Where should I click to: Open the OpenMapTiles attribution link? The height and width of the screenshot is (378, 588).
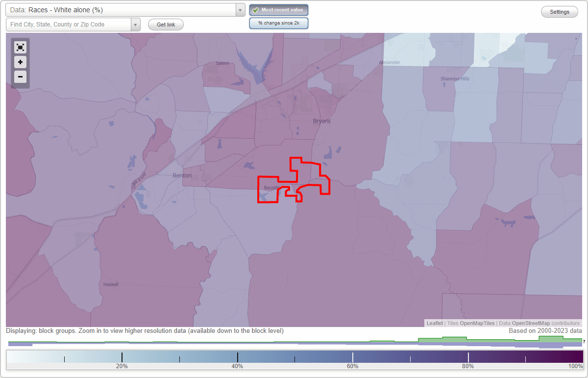pos(477,323)
